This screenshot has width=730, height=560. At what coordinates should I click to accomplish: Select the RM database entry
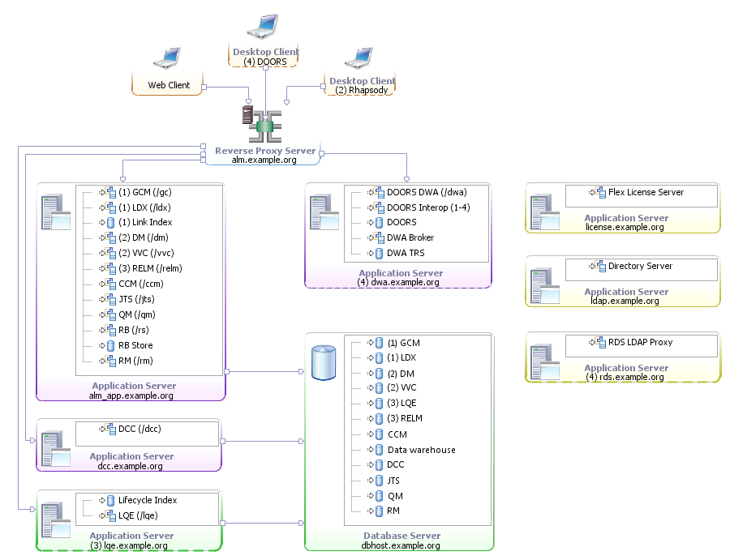[x=384, y=511]
